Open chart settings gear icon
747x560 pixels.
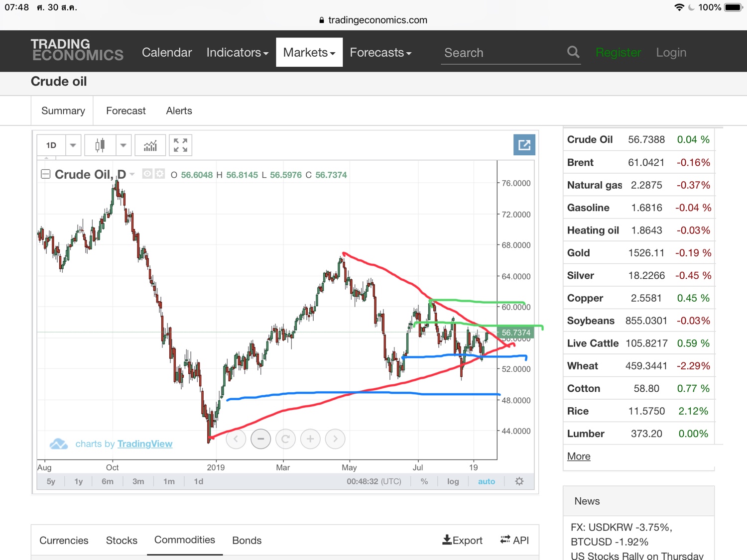coord(519,481)
